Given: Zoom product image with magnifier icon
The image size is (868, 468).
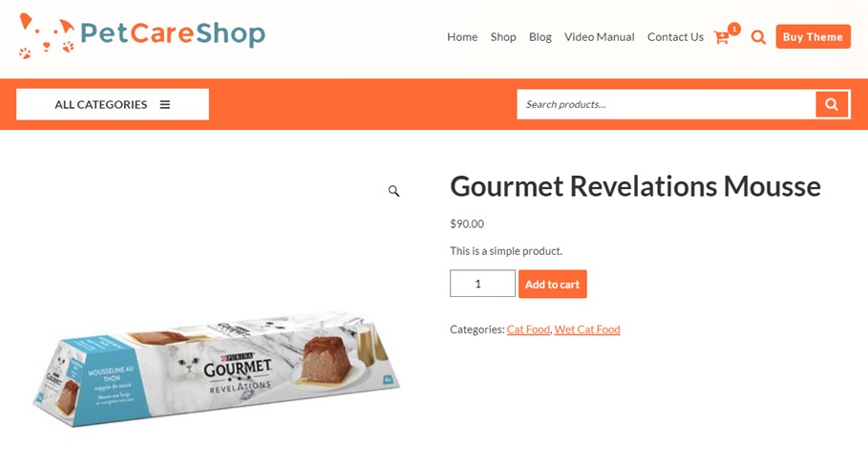Looking at the screenshot, I should 393,191.
